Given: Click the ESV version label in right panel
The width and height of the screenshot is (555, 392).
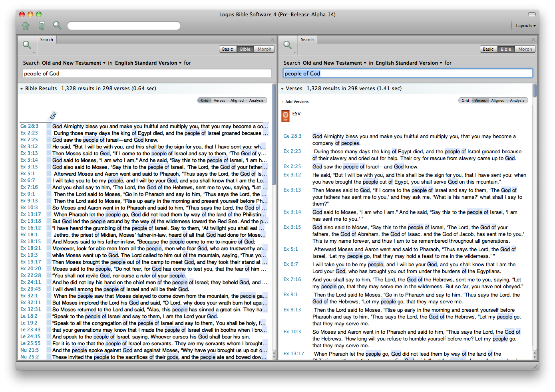Looking at the screenshot, I should (296, 114).
